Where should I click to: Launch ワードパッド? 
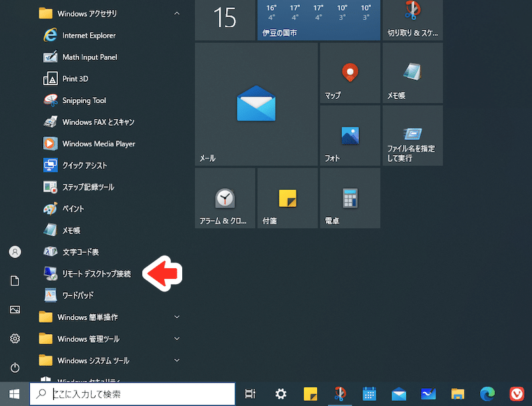(x=108, y=296)
